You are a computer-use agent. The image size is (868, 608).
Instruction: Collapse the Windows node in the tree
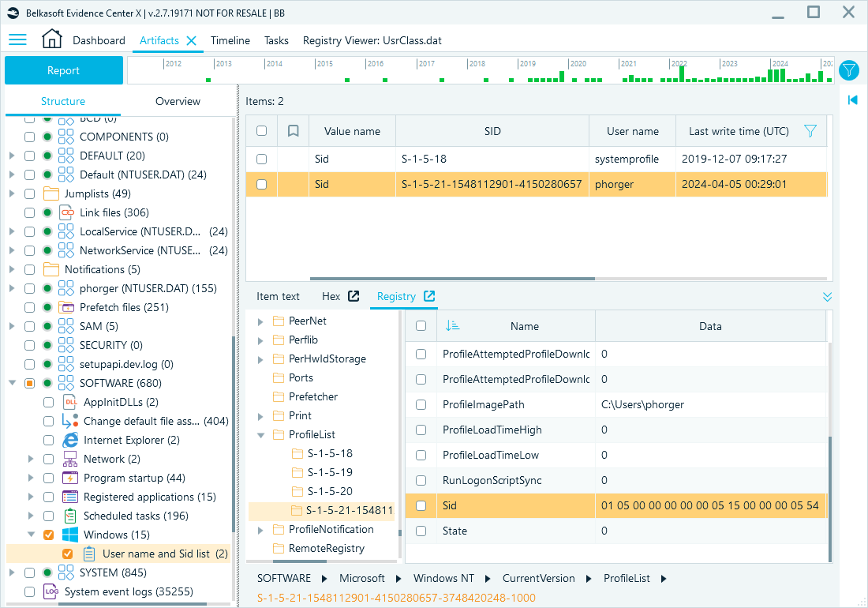(31, 535)
